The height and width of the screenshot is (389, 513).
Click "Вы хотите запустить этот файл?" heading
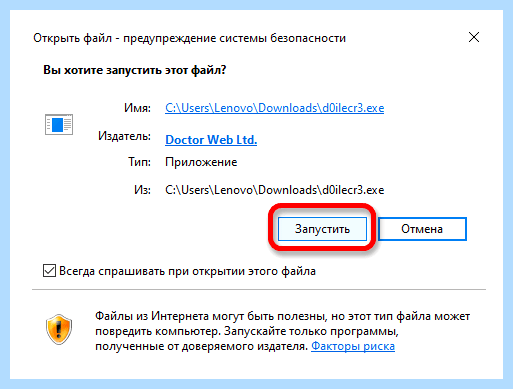tap(135, 70)
